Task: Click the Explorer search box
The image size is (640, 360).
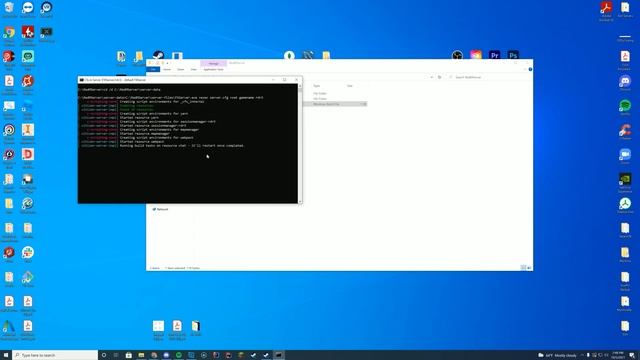Action: click(488, 77)
